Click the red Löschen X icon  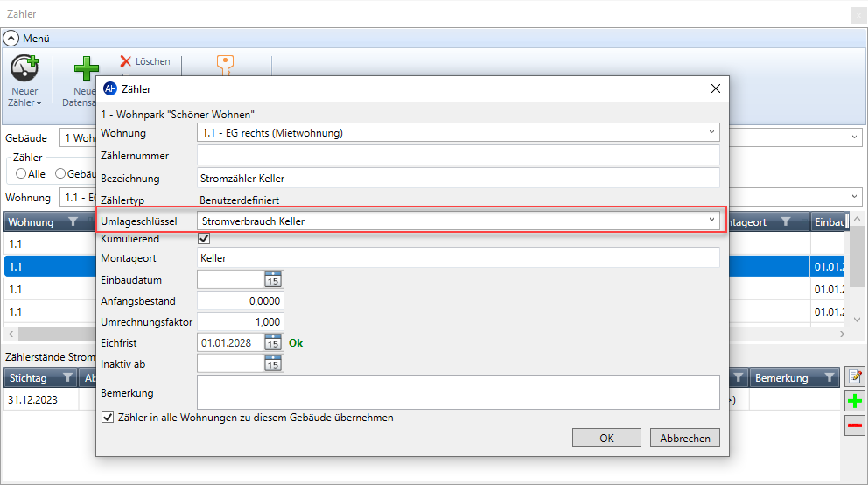(126, 61)
